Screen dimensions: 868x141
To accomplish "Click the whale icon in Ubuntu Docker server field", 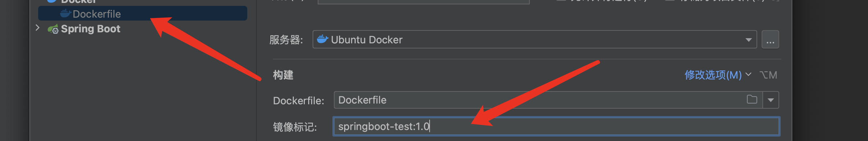I will [322, 39].
